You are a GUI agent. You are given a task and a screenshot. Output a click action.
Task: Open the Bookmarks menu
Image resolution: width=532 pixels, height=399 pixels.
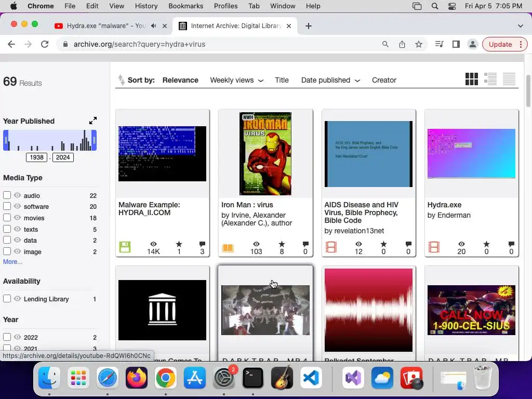click(x=185, y=6)
